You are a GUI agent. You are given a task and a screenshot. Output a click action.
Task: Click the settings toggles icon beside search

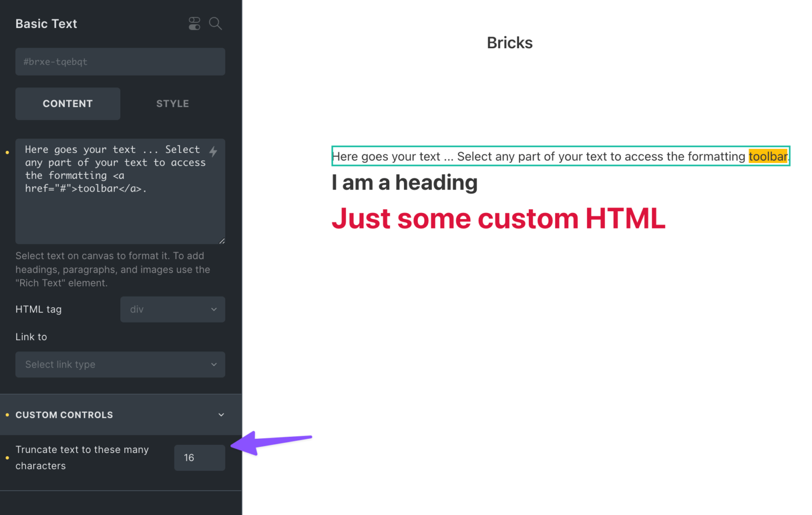tap(194, 23)
